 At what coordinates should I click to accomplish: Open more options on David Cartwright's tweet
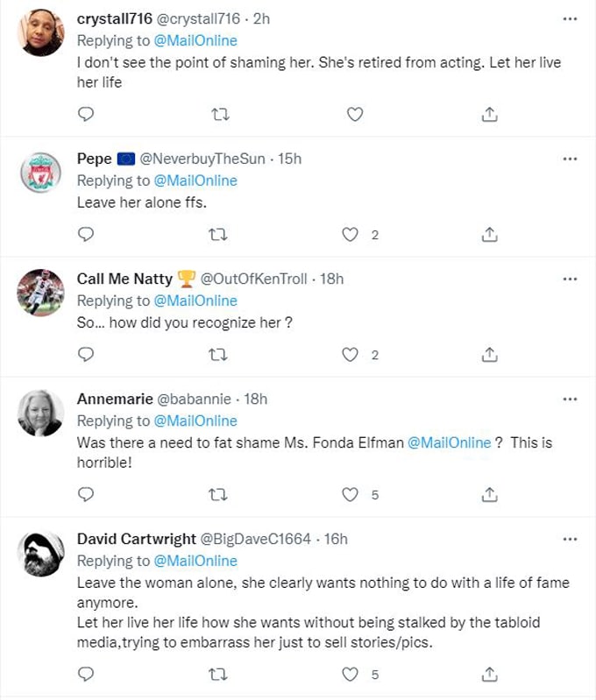[x=570, y=539]
